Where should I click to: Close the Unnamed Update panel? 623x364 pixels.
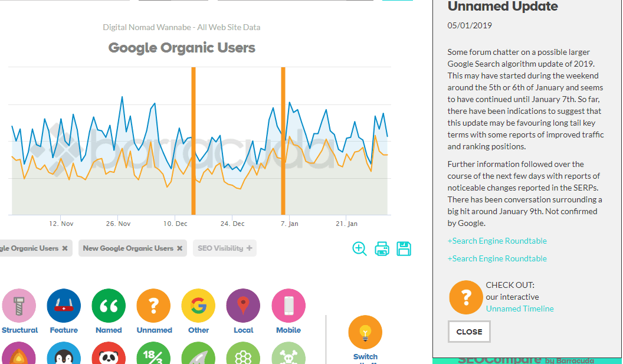(x=469, y=332)
